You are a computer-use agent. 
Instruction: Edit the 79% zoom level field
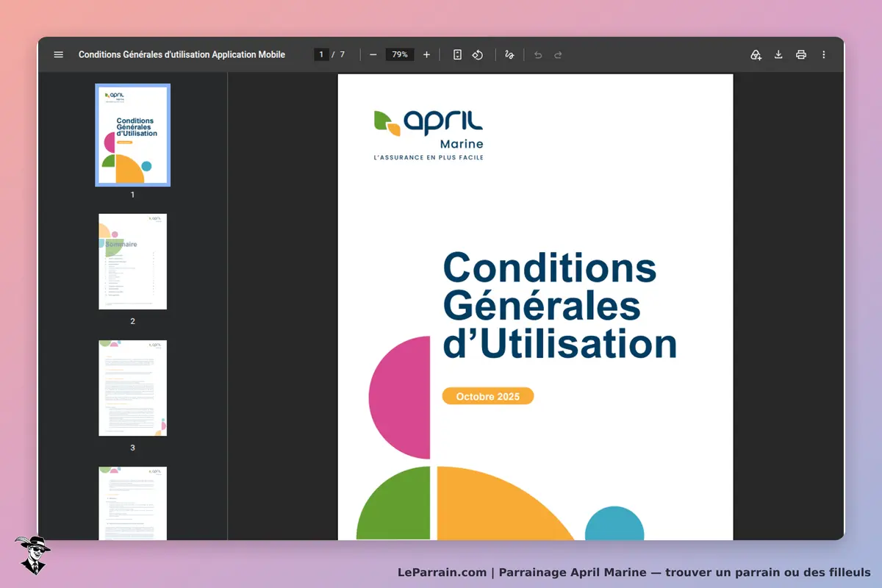tap(400, 54)
